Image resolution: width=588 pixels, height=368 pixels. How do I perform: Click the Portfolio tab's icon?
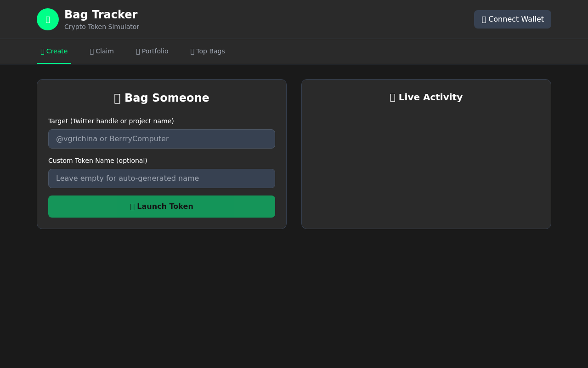pyautogui.click(x=137, y=51)
